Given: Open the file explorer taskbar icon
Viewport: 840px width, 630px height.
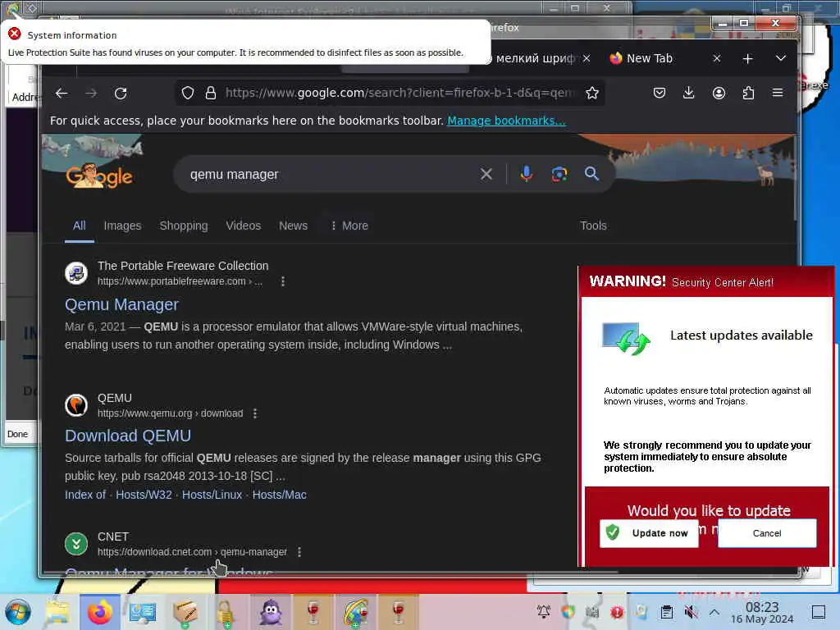Looking at the screenshot, I should 57,612.
